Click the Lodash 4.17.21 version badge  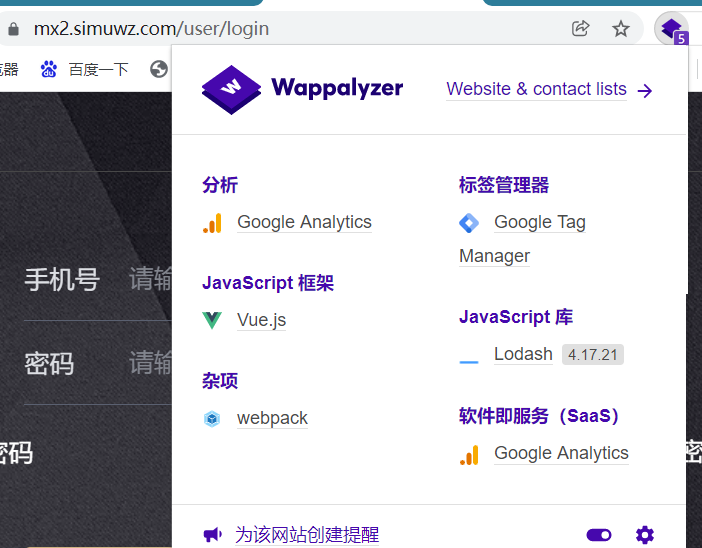pos(593,355)
